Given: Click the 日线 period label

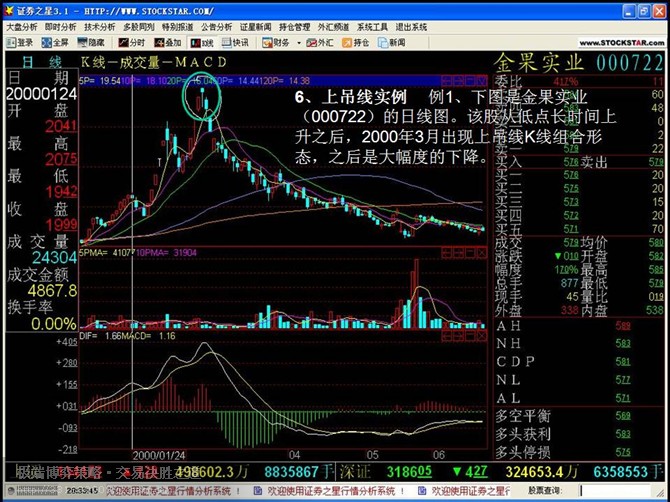Looking at the screenshot, I should click(x=42, y=62).
